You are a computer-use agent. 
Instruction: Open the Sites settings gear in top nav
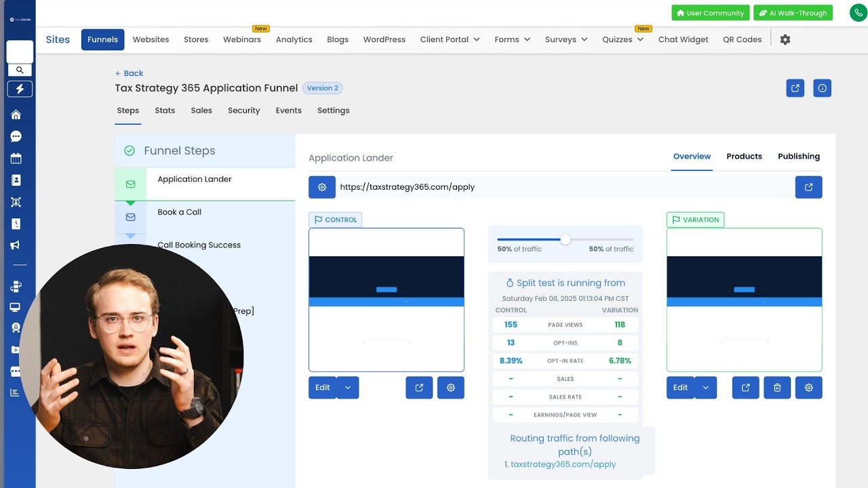click(x=785, y=39)
